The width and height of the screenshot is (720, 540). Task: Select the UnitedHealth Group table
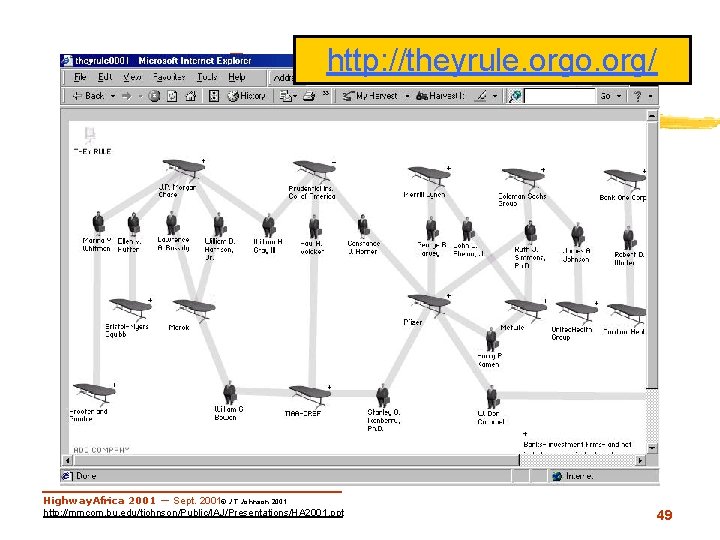point(577,311)
